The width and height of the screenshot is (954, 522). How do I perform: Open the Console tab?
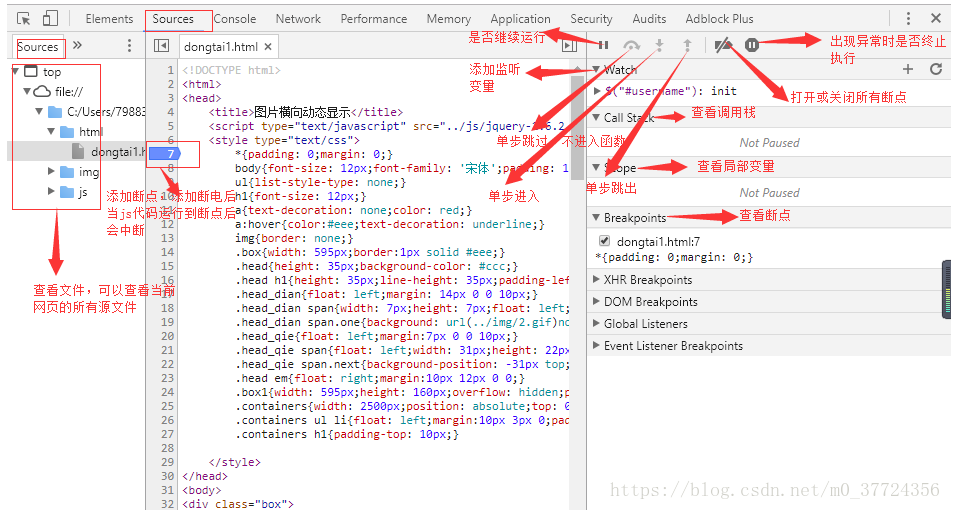tap(235, 19)
